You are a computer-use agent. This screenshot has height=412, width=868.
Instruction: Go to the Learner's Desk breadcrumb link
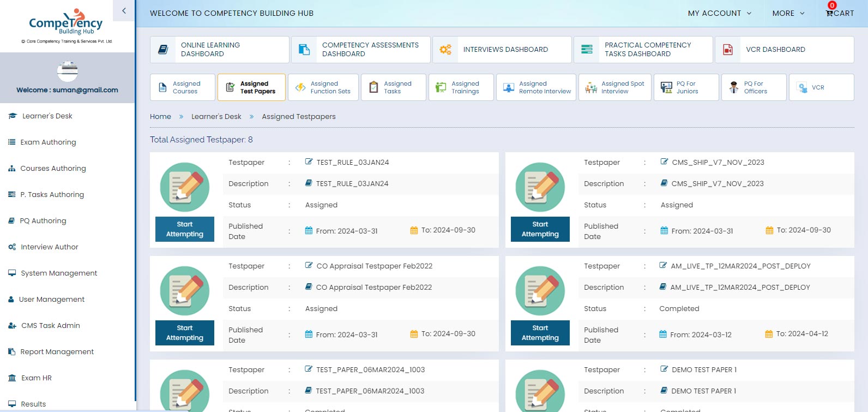216,116
